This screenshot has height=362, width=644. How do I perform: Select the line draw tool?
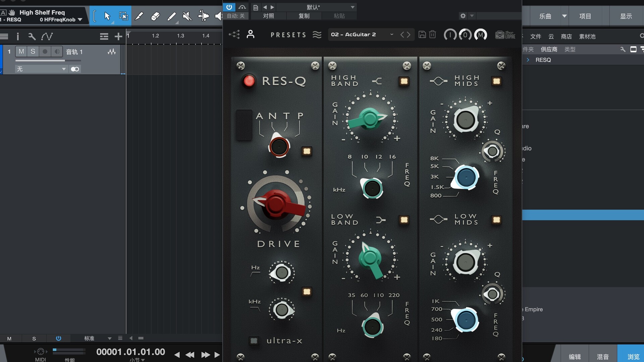point(171,16)
